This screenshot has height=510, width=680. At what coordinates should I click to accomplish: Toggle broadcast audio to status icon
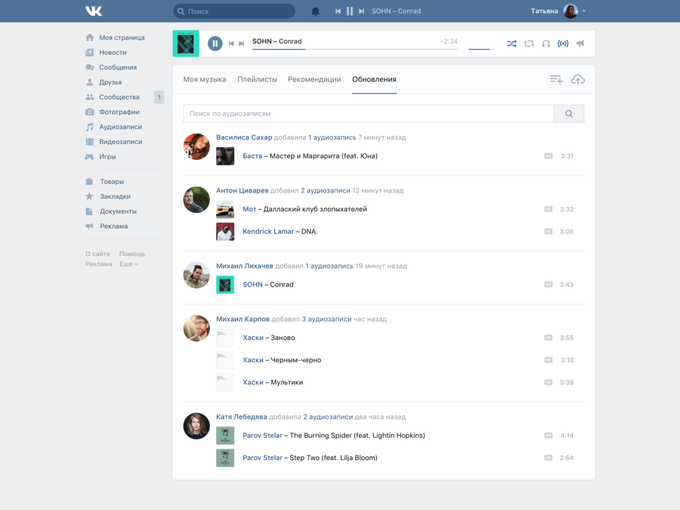[x=563, y=43]
